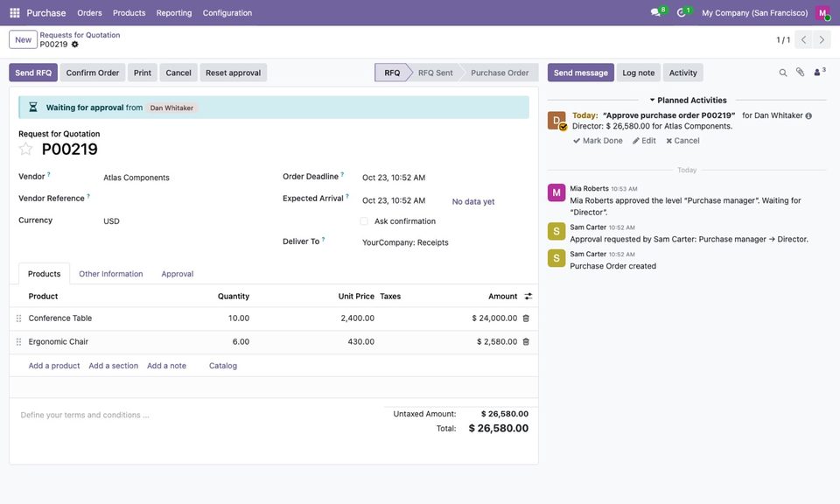Viewport: 840px width, 504px height.
Task: Click Mia Roberts' message avatar
Action: (556, 192)
